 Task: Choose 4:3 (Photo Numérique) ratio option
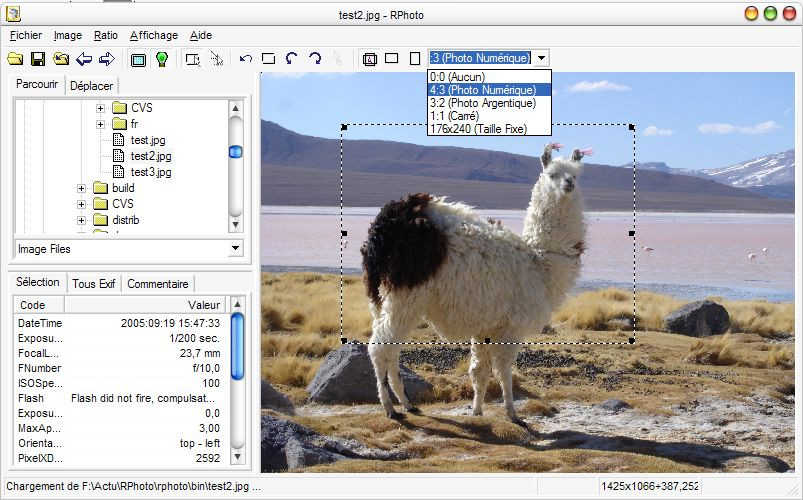(x=489, y=90)
